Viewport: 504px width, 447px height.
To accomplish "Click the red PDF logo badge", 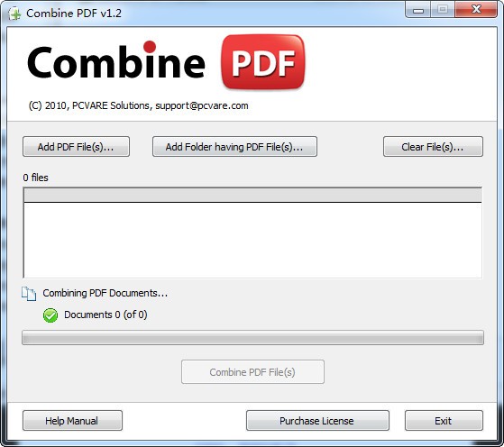I will [263, 61].
